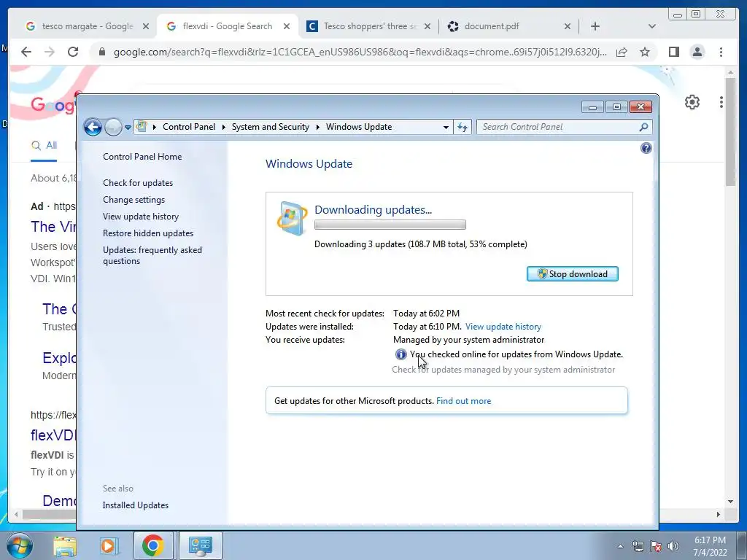This screenshot has height=560, width=747.
Task: Open a new Chrome tab
Action: [x=595, y=27]
